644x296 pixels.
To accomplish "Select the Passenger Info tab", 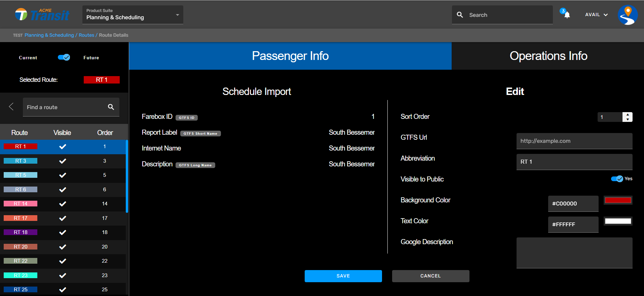I will click(x=290, y=56).
